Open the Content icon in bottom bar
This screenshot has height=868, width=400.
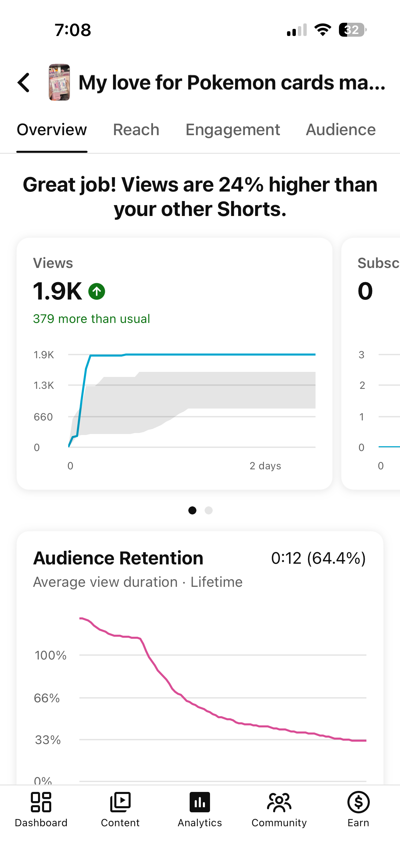coord(120,802)
